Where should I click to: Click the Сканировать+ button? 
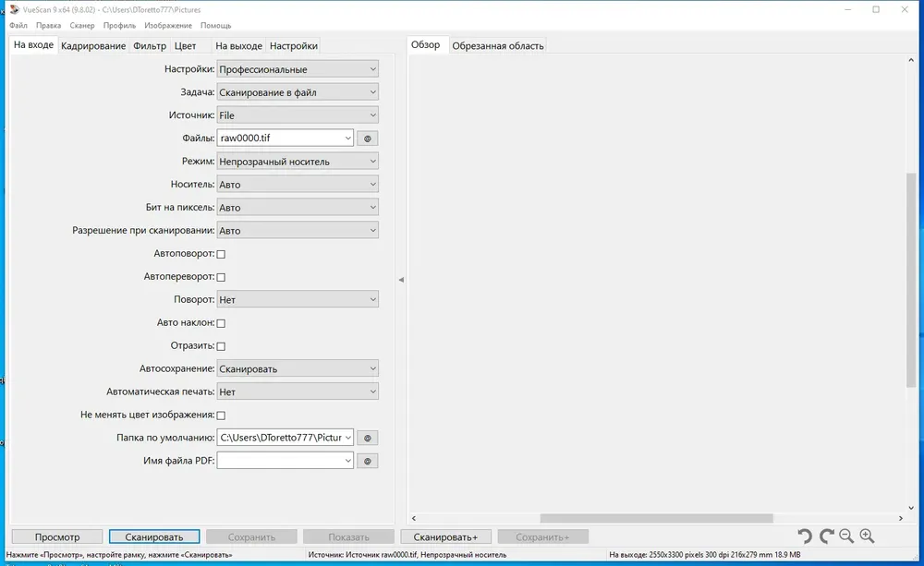(x=445, y=536)
